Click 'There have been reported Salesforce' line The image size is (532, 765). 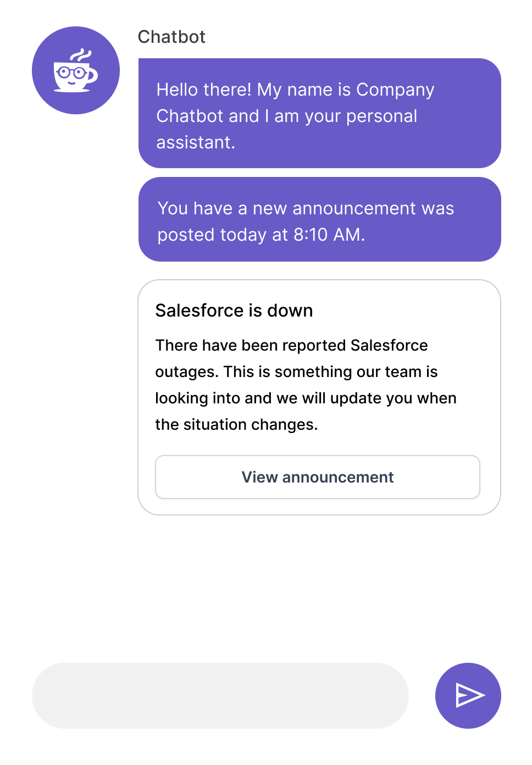pyautogui.click(x=291, y=345)
